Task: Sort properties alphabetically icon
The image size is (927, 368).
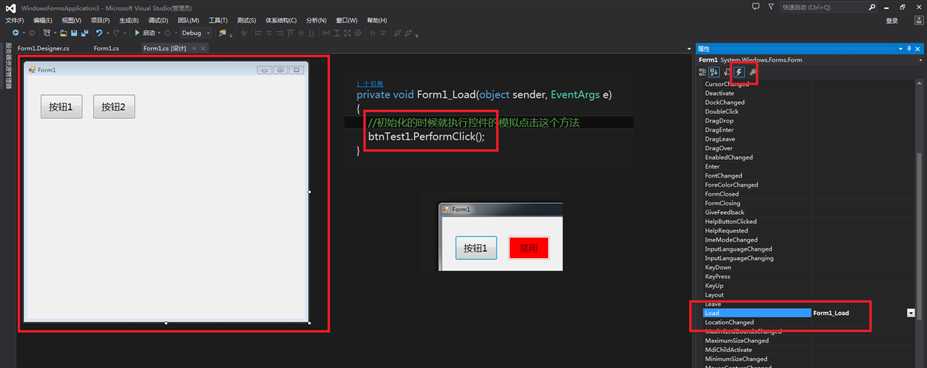Action: [714, 72]
